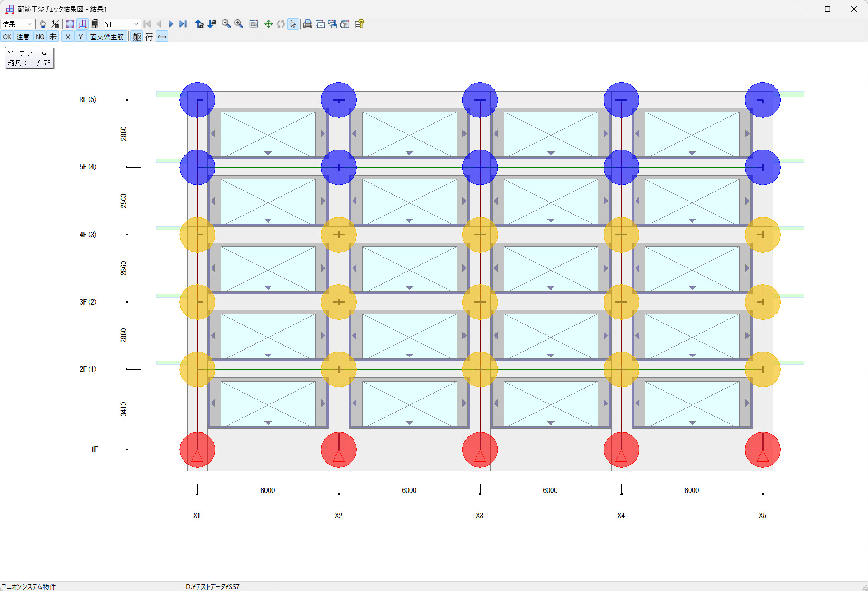Select the green pan move tool

click(268, 24)
